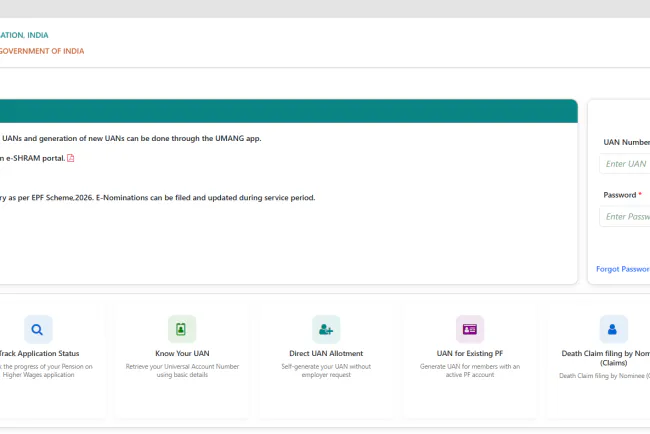Click the 'GOVERNMENT OF INDIA' header text
The height and width of the screenshot is (434, 650).
(42, 51)
